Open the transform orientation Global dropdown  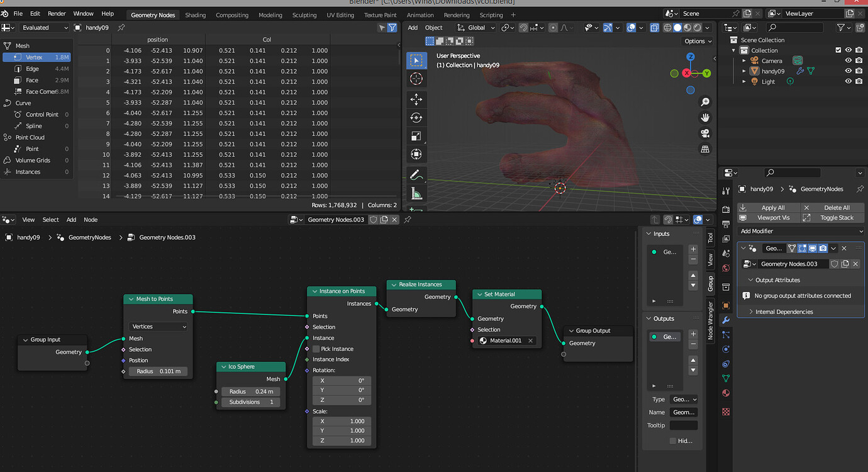(x=476, y=27)
